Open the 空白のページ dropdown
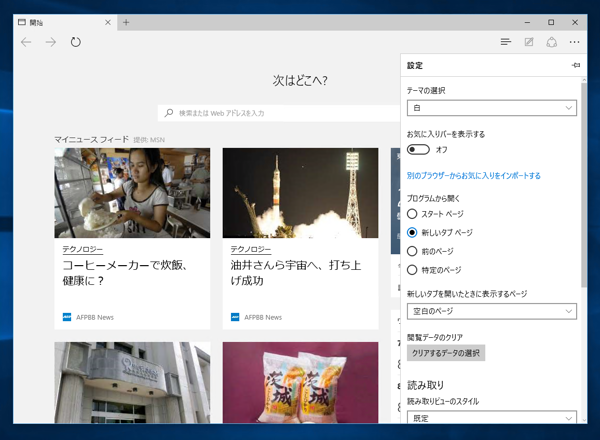 [x=492, y=311]
